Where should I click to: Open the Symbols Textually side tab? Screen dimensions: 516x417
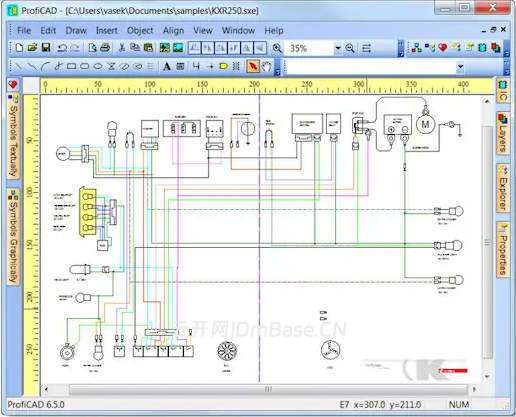(x=13, y=136)
